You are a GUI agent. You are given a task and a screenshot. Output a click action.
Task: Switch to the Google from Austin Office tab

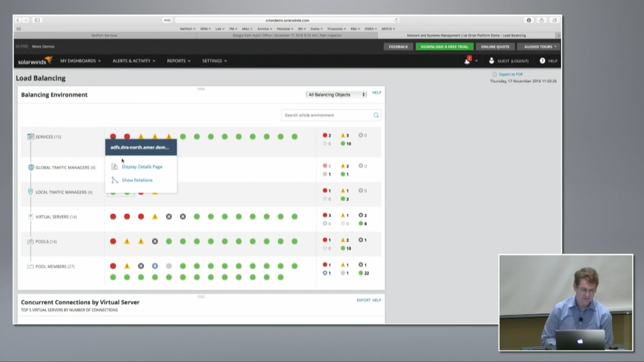pyautogui.click(x=287, y=35)
